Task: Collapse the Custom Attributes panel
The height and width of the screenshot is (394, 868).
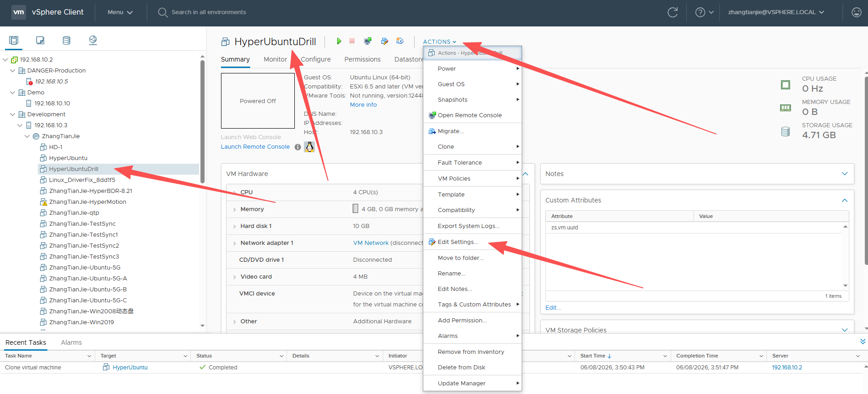Action: pyautogui.click(x=845, y=200)
